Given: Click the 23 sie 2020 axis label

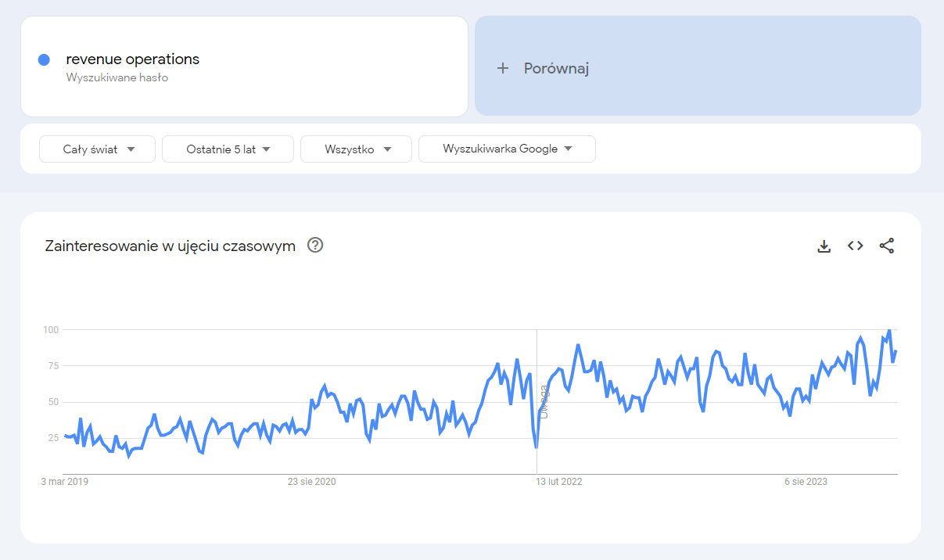Looking at the screenshot, I should (x=311, y=482).
